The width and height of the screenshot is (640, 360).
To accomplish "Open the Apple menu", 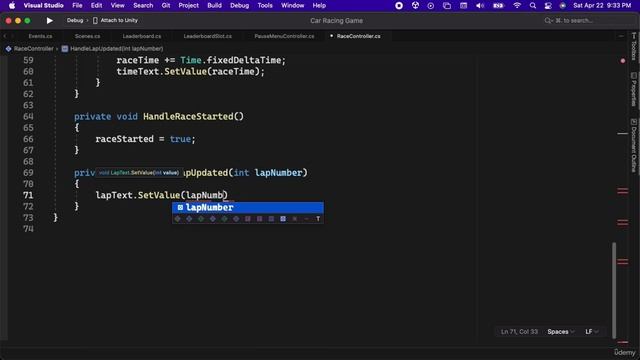I will click(12, 6).
